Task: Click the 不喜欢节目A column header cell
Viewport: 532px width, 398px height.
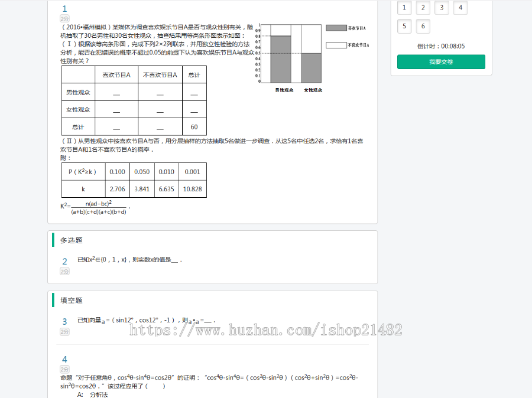Action: 160,75
